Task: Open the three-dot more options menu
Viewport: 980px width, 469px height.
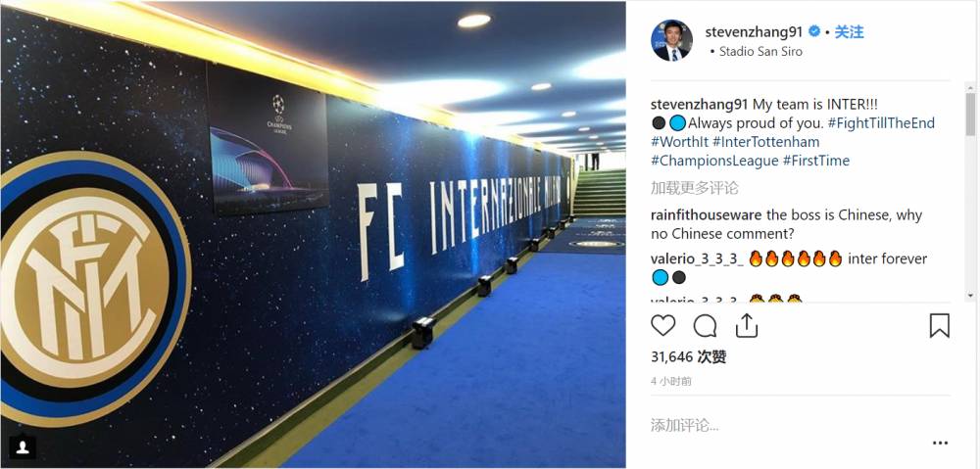Action: click(x=940, y=443)
